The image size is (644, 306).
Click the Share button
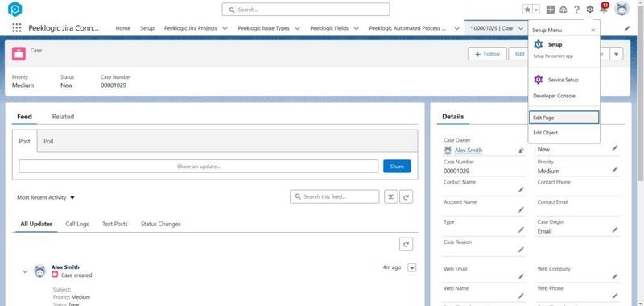point(397,167)
